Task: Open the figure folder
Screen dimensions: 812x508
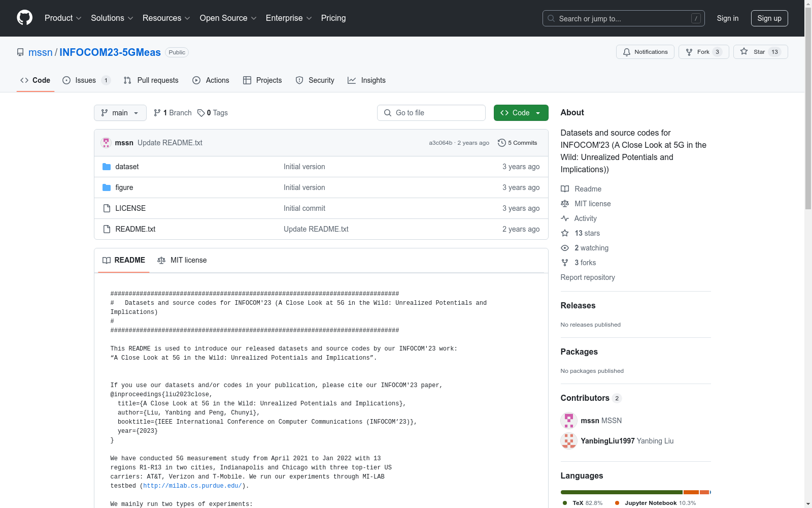Action: tap(124, 187)
